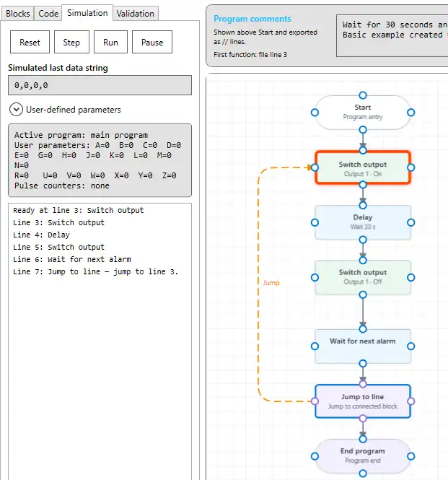Select the Switch output Output 1 - On block

[x=363, y=167]
